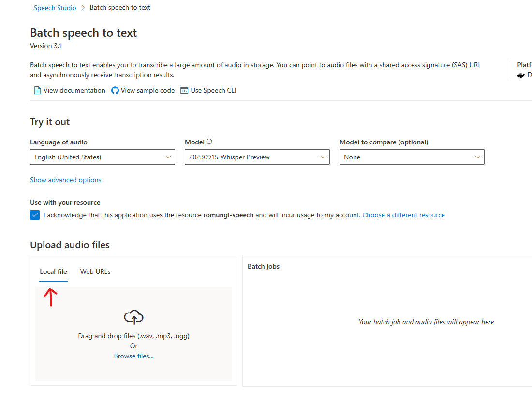The image size is (532, 399).
Task: Expand Show advanced options
Action: click(x=66, y=180)
